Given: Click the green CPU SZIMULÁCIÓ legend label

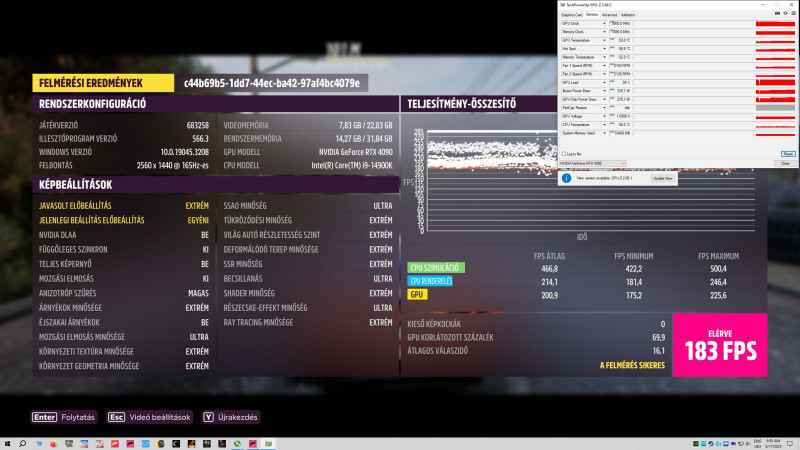Looking at the screenshot, I should pyautogui.click(x=436, y=267).
